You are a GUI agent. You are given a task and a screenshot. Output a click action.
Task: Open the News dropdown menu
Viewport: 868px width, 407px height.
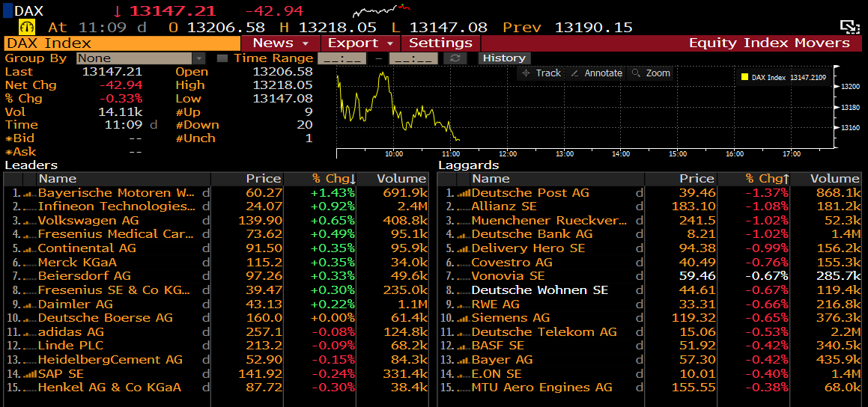coord(281,43)
